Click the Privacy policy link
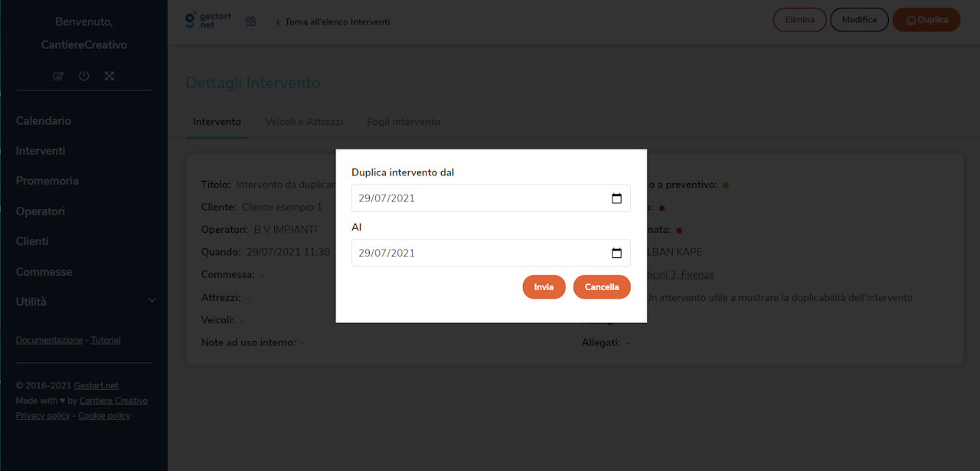Image resolution: width=980 pixels, height=471 pixels. click(x=42, y=415)
